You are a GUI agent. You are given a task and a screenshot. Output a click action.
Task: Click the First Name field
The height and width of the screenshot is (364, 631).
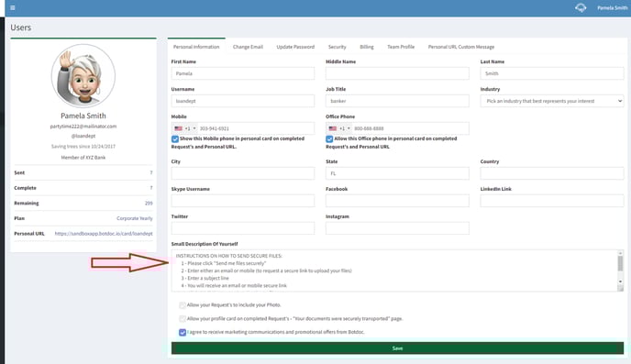coord(243,73)
